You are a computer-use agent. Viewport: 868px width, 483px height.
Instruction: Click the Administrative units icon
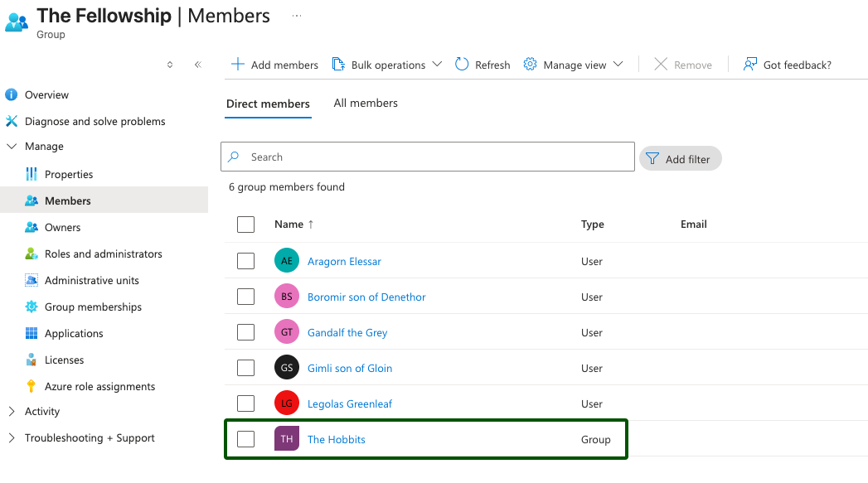tap(32, 281)
